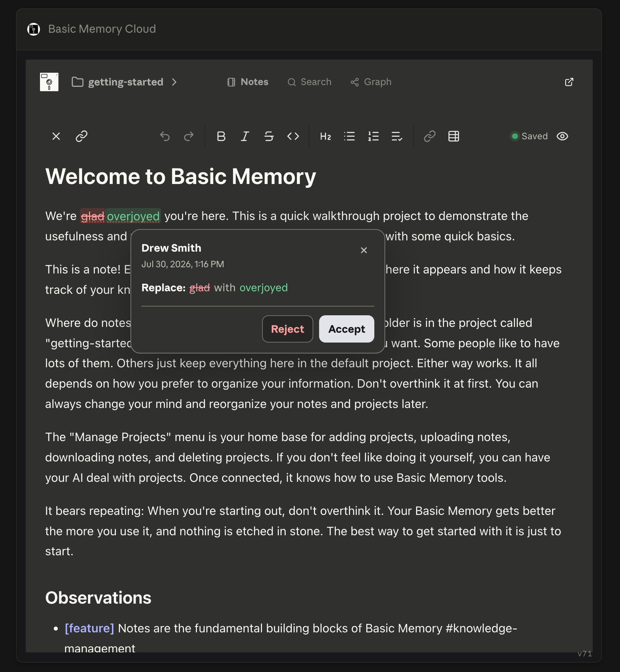620x672 pixels.
Task: Click the Drew Smith author name
Action: [171, 248]
